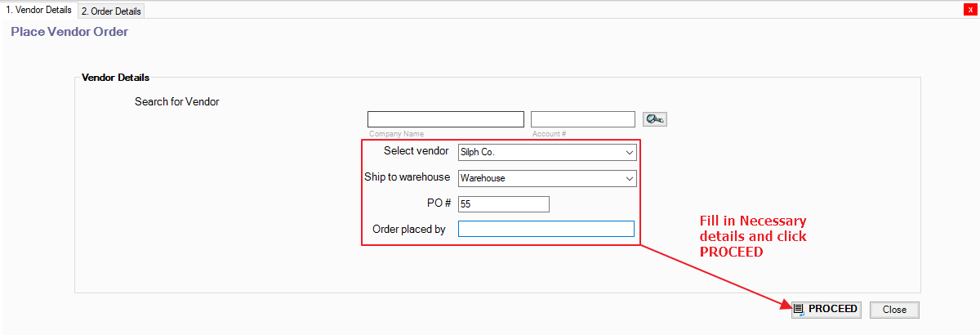Click the Order placed by label

408,230
